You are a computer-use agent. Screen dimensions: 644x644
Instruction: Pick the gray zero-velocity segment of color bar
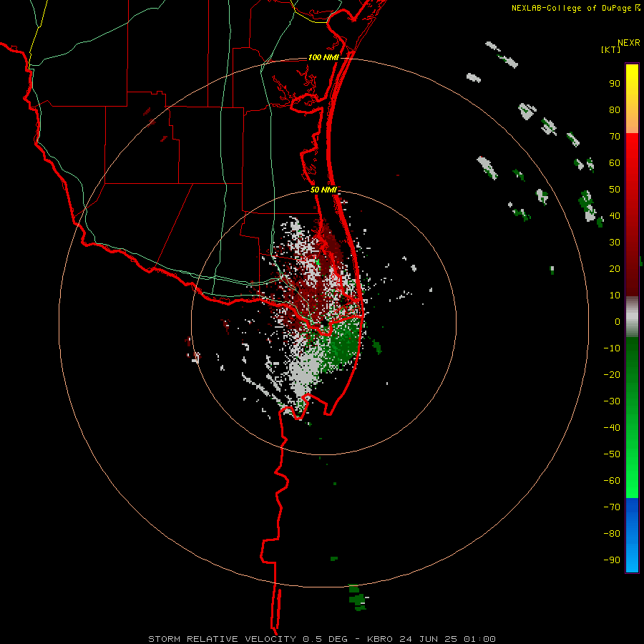(x=632, y=317)
